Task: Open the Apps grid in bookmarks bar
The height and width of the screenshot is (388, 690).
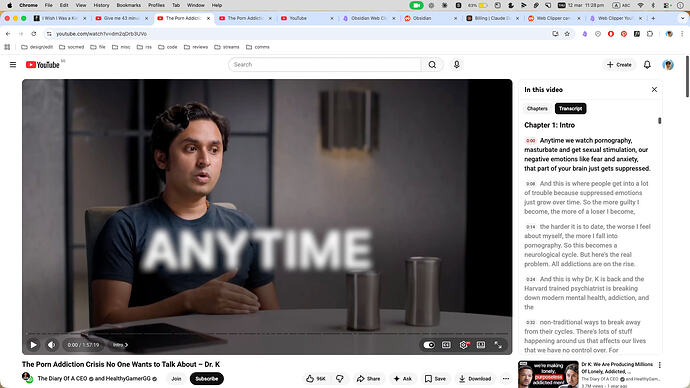Action: coord(7,47)
